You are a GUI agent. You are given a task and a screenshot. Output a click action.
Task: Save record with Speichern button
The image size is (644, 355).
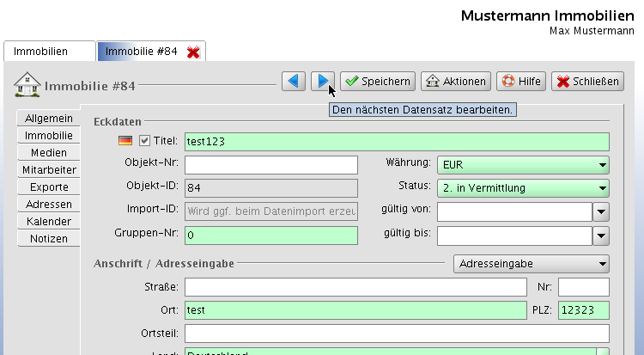pyautogui.click(x=378, y=82)
